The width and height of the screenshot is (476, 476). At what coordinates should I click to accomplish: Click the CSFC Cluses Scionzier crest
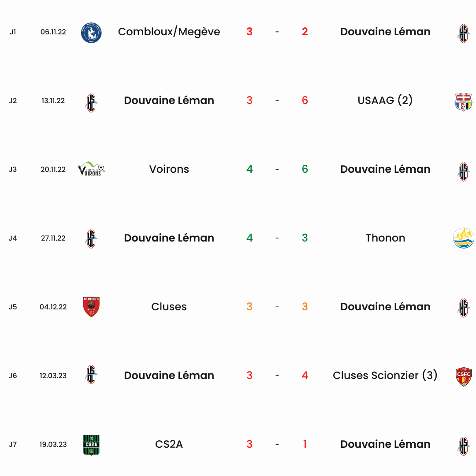click(463, 376)
